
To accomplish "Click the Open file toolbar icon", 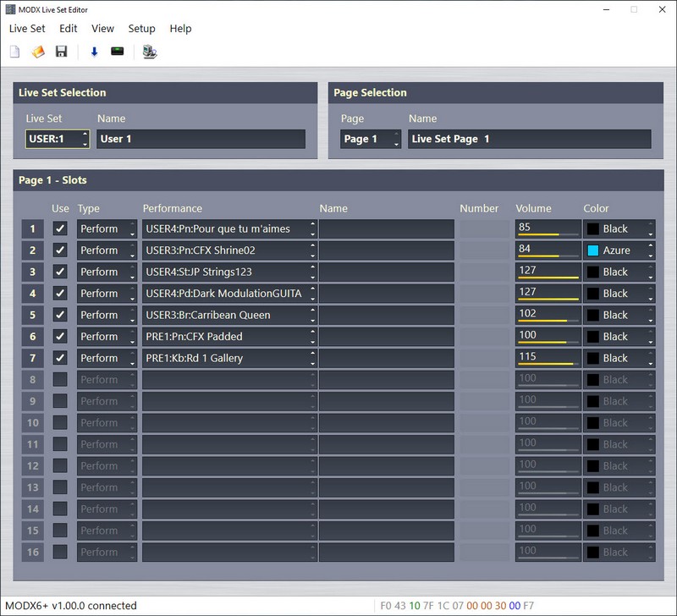I will click(x=38, y=52).
